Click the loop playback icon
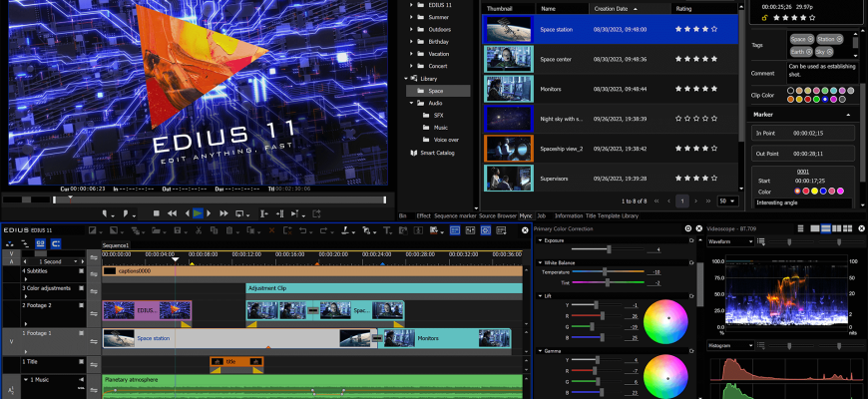 239,213
